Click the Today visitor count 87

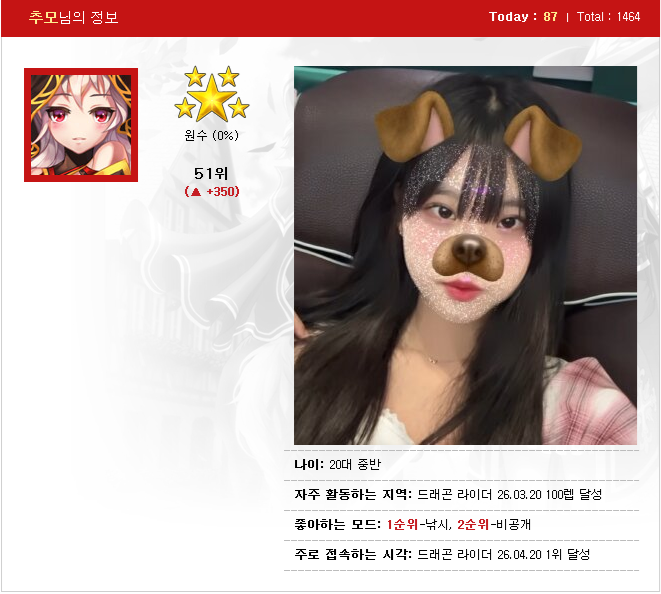coord(550,17)
